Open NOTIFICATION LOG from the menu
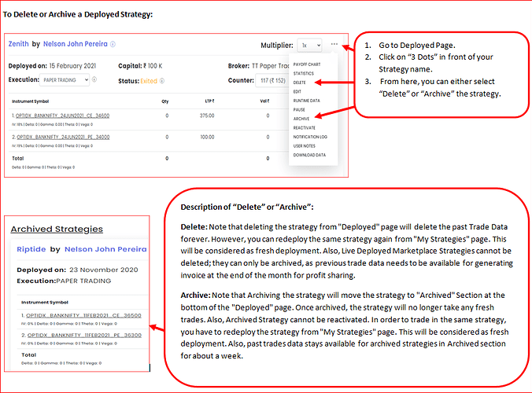The height and width of the screenshot is (393, 532). click(x=310, y=137)
